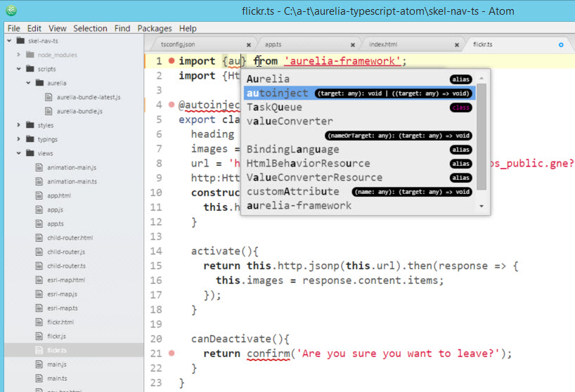575x392 pixels.
Task: Choose ValueConverterResource autocomplete suggestion
Action: tap(359, 177)
